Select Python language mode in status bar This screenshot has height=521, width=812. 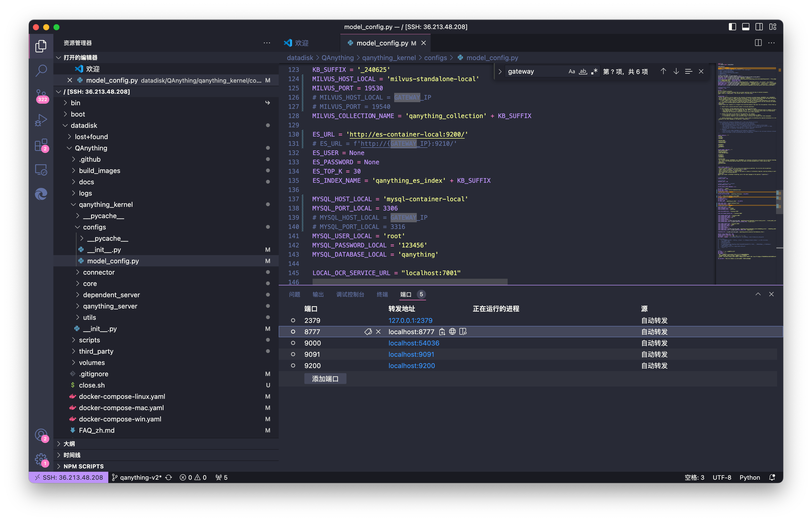pyautogui.click(x=749, y=477)
